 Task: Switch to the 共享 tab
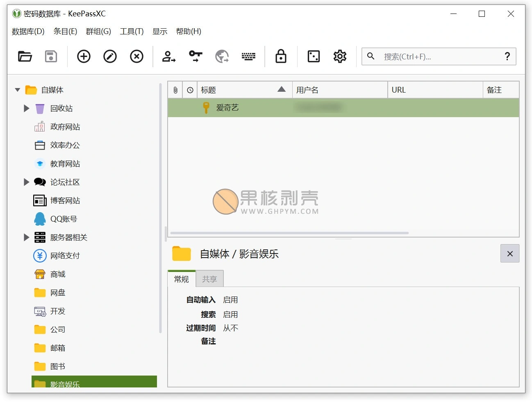tap(209, 279)
